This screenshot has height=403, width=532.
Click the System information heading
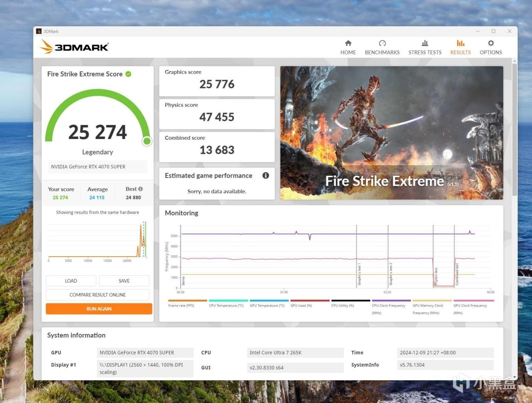[76, 335]
